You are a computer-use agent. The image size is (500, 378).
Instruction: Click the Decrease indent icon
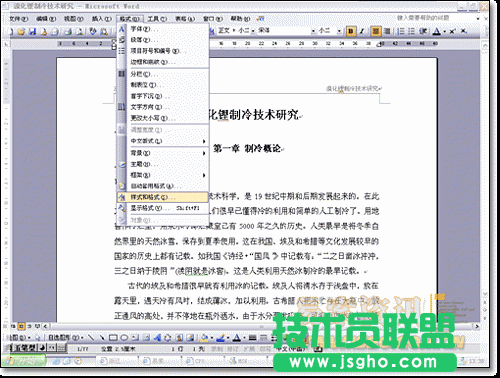[x=423, y=31]
